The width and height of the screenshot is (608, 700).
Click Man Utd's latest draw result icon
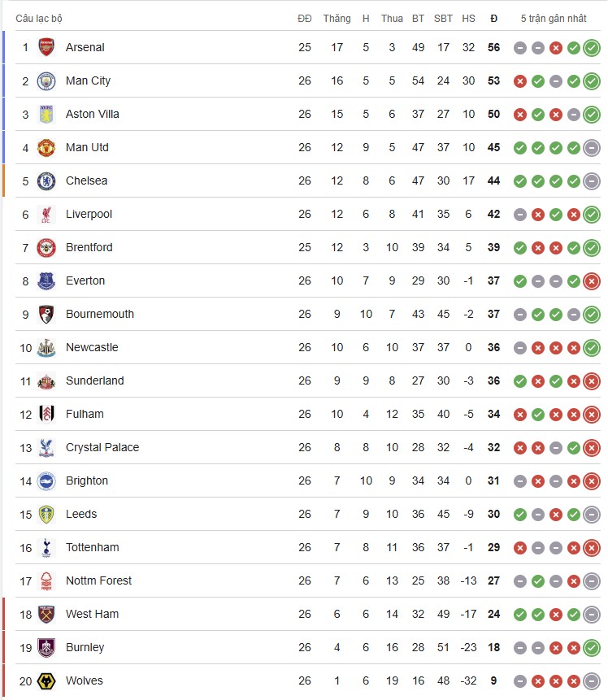(592, 148)
